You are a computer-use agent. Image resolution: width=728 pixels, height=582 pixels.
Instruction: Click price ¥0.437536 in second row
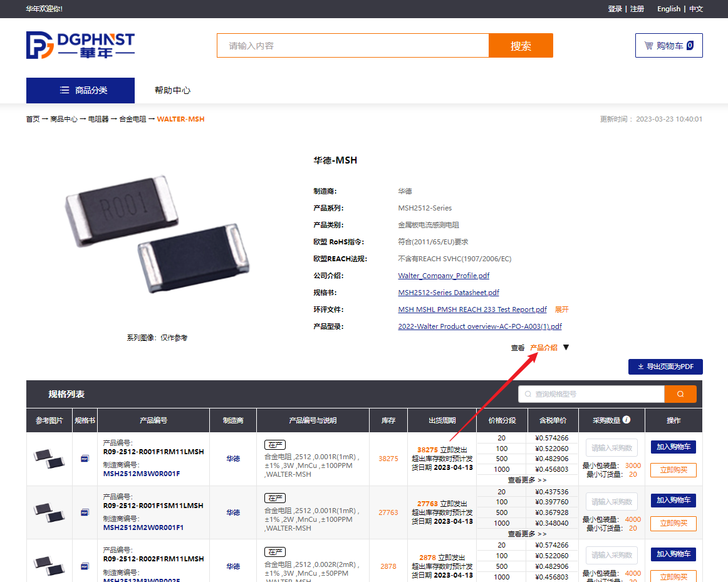tap(551, 492)
